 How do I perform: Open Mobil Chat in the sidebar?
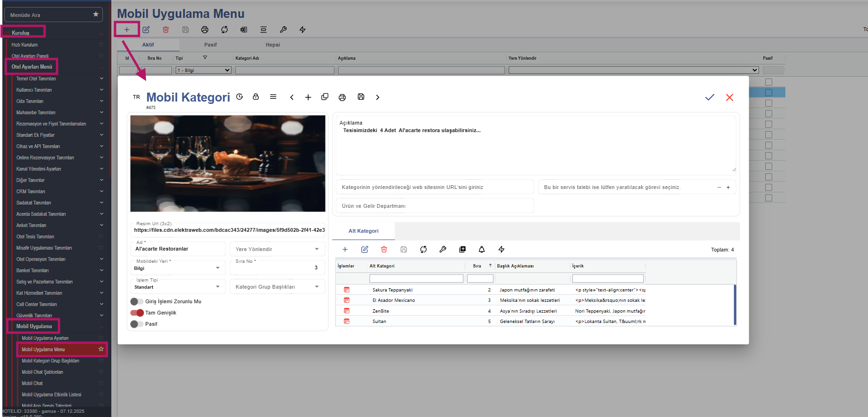tap(32, 383)
